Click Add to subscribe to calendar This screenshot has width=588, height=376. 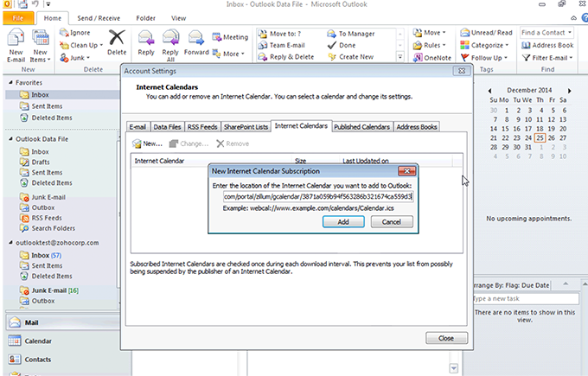(x=343, y=222)
